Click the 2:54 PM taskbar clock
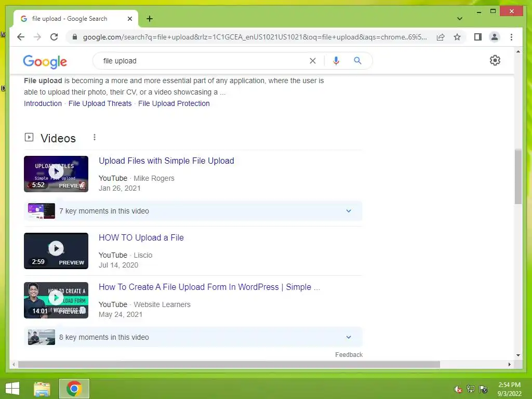532x399 pixels. (509, 389)
